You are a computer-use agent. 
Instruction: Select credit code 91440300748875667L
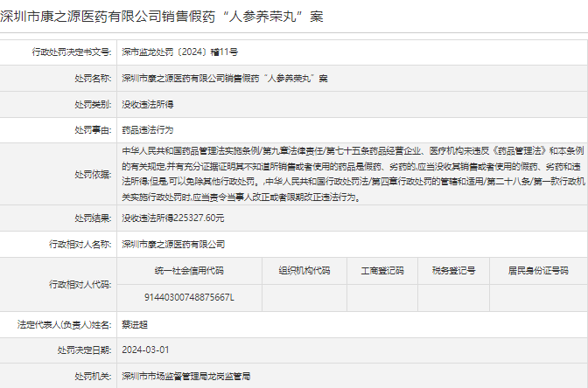[x=189, y=297]
